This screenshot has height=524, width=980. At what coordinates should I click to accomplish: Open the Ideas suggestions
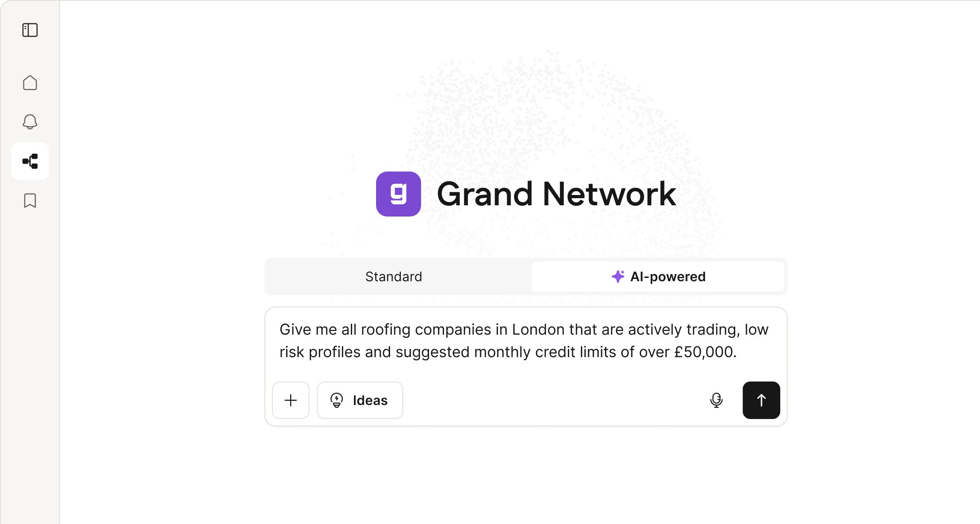360,400
